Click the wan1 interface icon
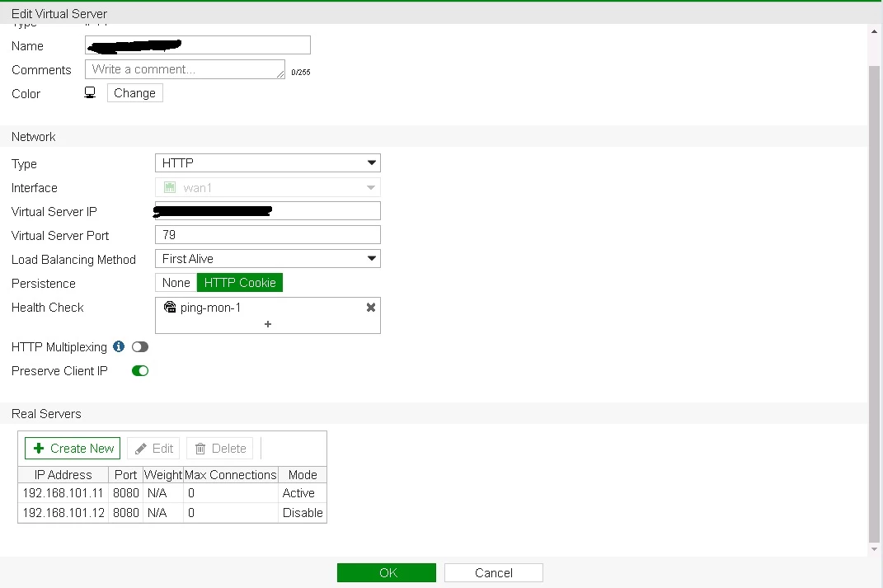 tap(170, 187)
